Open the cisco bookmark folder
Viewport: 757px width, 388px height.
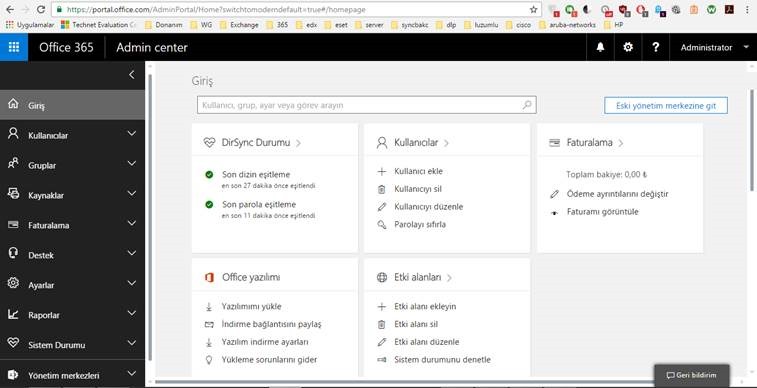pos(519,25)
